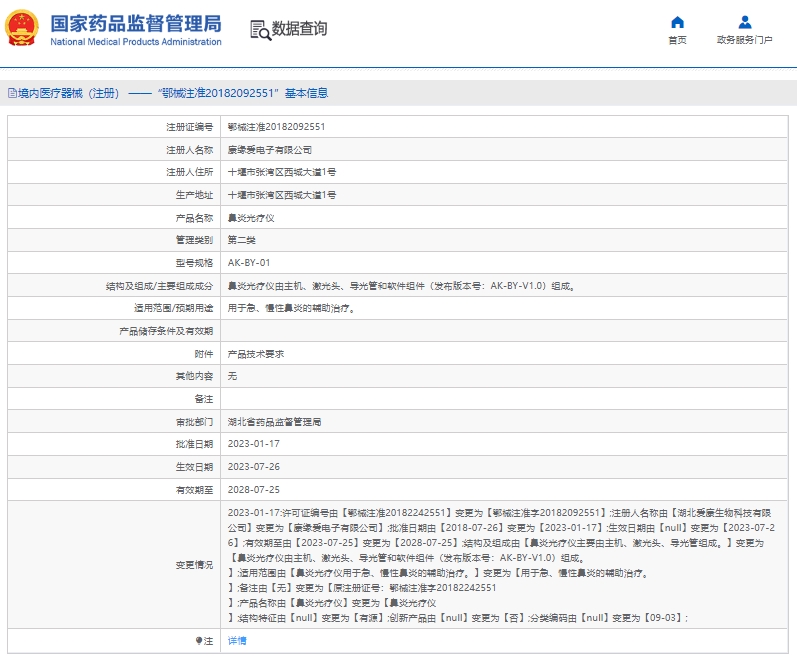The height and width of the screenshot is (659, 797).
Task: Click the 备注 row label
Action: [204, 399]
